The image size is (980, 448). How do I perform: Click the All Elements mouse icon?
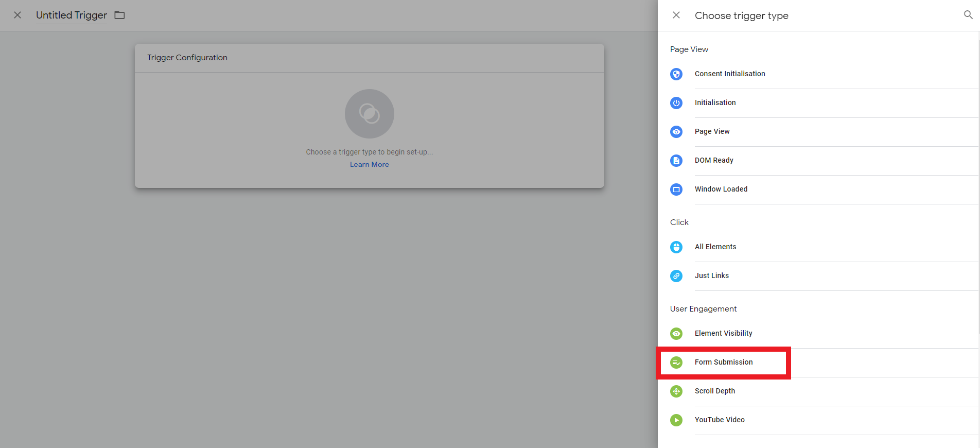click(676, 247)
